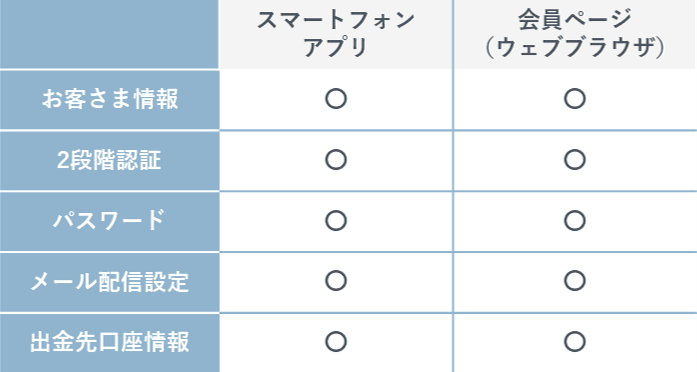The image size is (697, 372).
Task: Click the 会員ページ(ウェブブラウザ) column header
Action: pyautogui.click(x=575, y=34)
